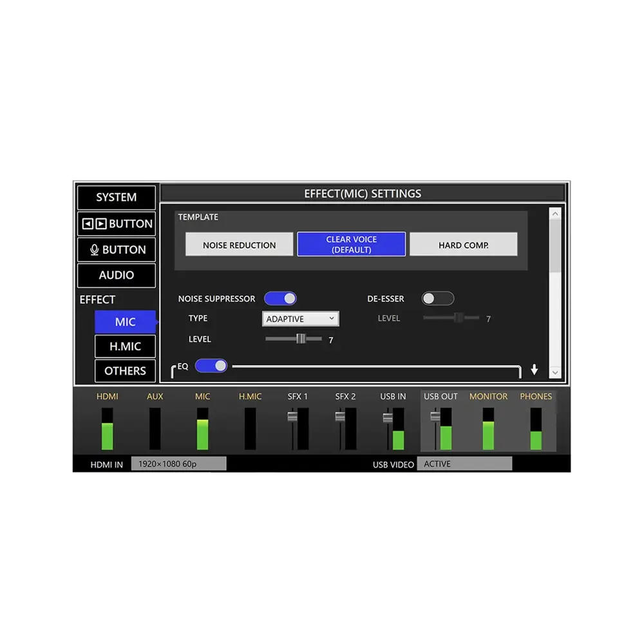Open the ADAPTIVE type dropdown
The width and height of the screenshot is (644, 644).
[x=301, y=319]
